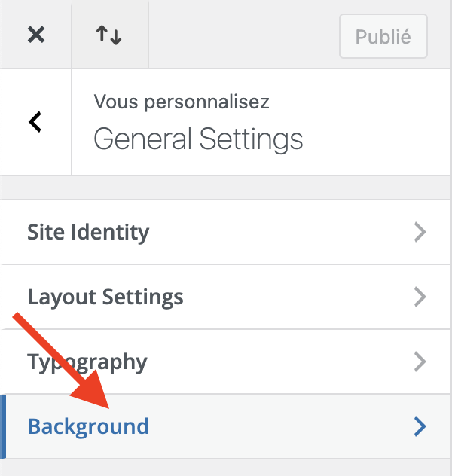The width and height of the screenshot is (452, 476).
Task: Click the empty gray area below Background
Action: (226, 468)
